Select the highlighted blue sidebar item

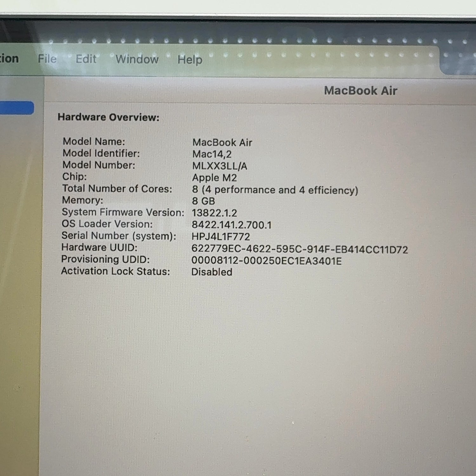coord(17,108)
